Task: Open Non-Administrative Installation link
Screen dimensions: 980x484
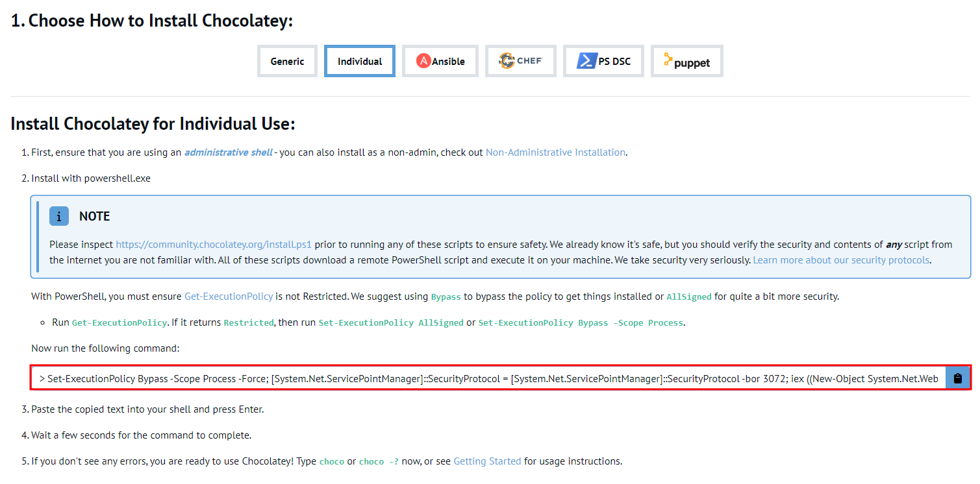Action: (x=555, y=152)
